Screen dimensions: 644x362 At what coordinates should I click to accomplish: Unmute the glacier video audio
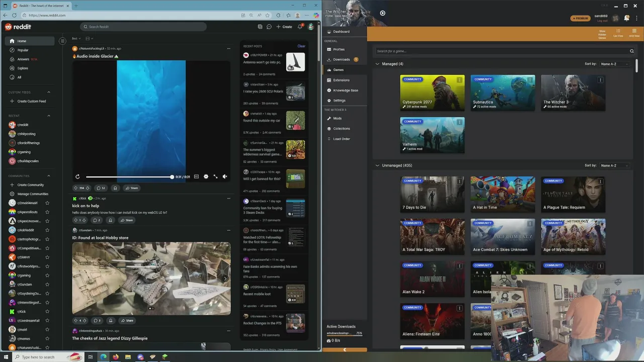tap(225, 176)
